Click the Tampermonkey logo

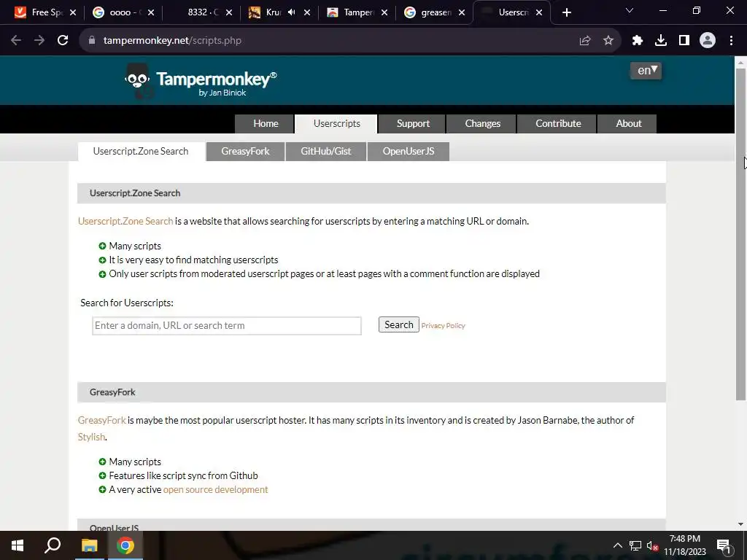click(201, 81)
